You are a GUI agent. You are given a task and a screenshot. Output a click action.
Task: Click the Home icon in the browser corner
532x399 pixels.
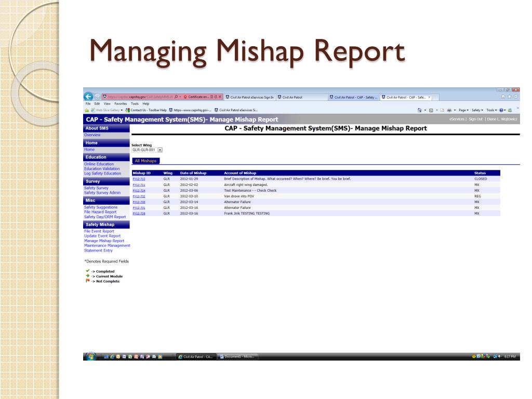coord(503,97)
